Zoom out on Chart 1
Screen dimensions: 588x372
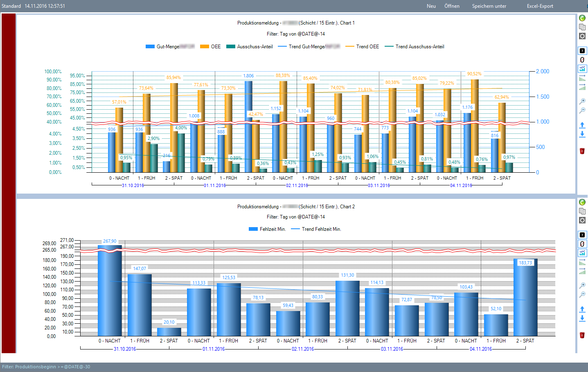pyautogui.click(x=582, y=110)
